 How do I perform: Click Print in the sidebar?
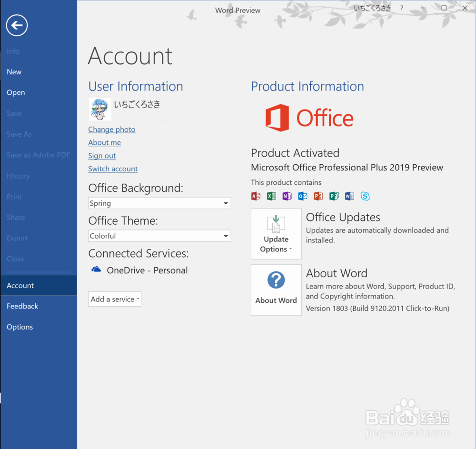click(39, 197)
